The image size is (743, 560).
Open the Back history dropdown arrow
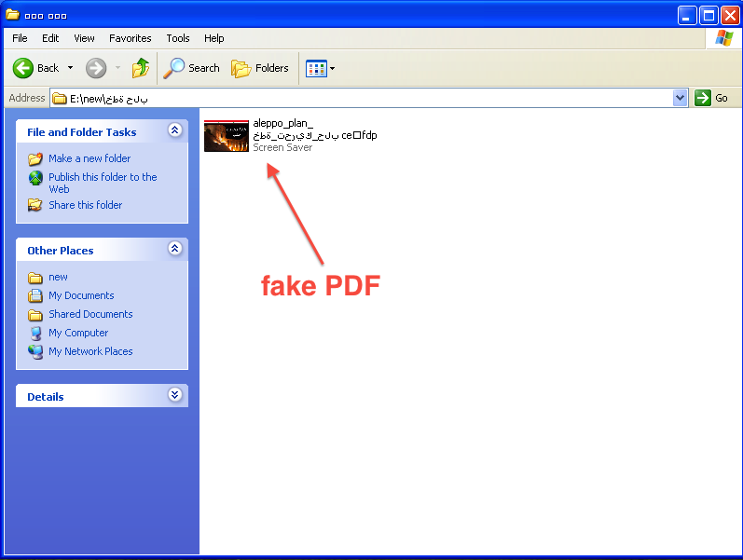click(70, 68)
